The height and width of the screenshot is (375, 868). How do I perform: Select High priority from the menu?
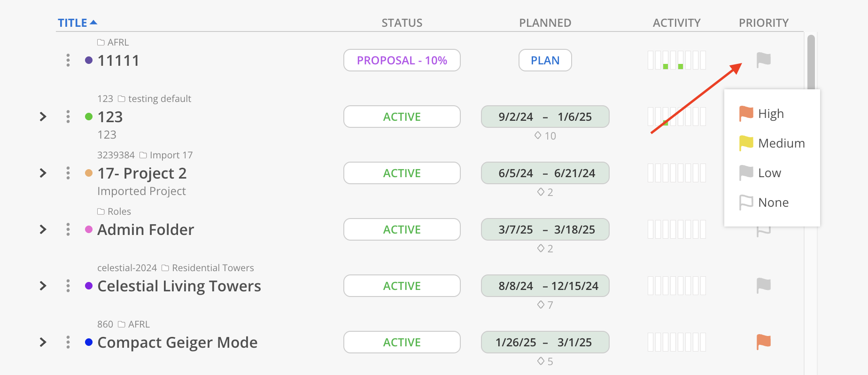tap(772, 114)
